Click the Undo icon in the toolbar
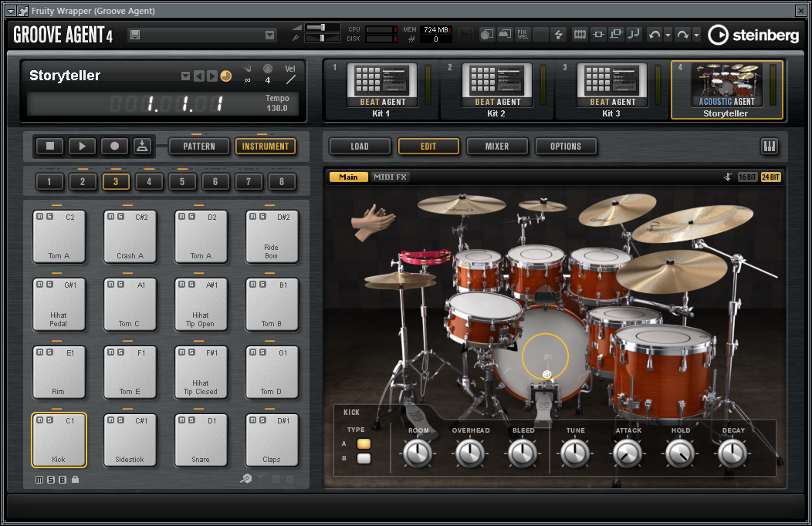The height and width of the screenshot is (526, 812). click(654, 34)
